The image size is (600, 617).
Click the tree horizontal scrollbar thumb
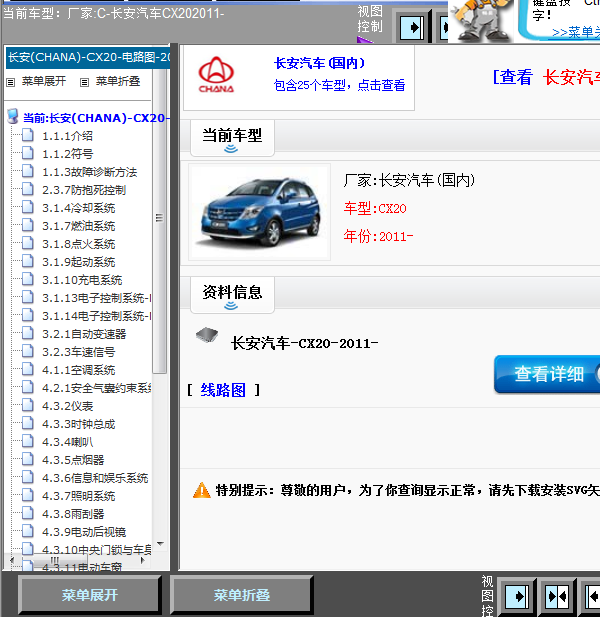point(55,560)
